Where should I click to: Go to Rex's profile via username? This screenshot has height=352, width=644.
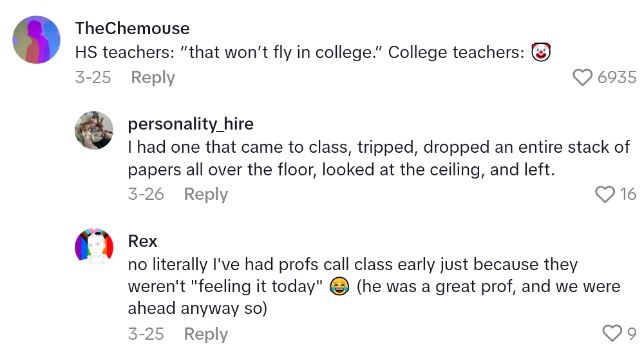click(x=142, y=241)
